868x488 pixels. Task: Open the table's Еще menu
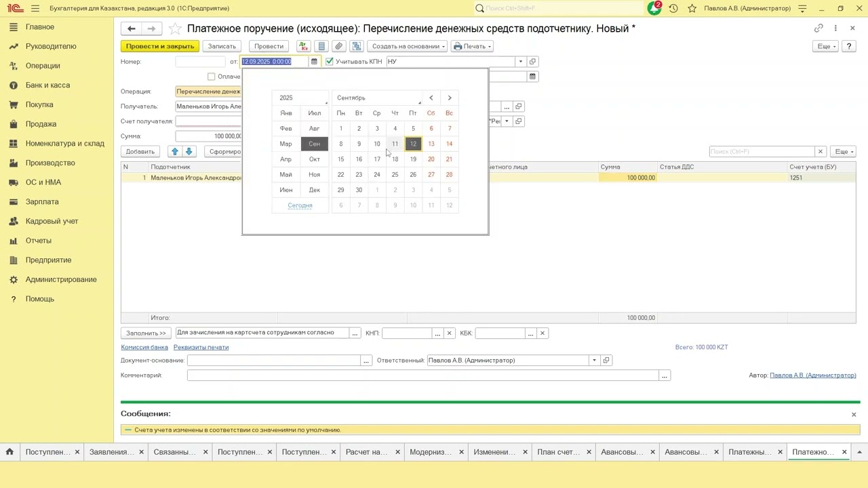point(844,152)
